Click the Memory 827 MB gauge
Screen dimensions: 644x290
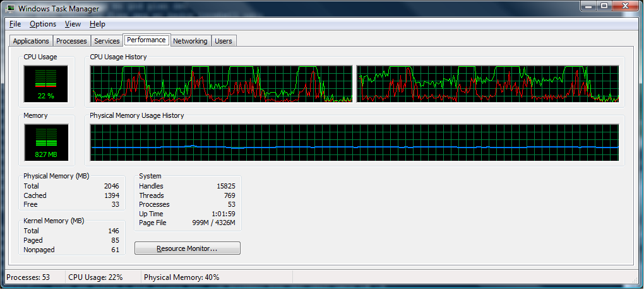point(46,142)
